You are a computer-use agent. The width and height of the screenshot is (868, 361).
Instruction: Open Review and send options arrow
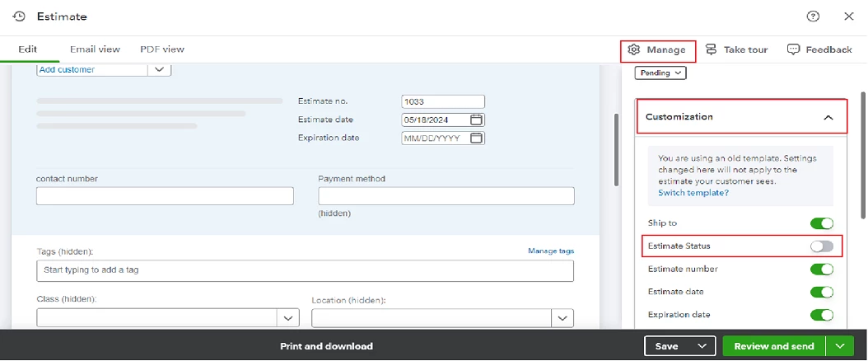pyautogui.click(x=840, y=346)
